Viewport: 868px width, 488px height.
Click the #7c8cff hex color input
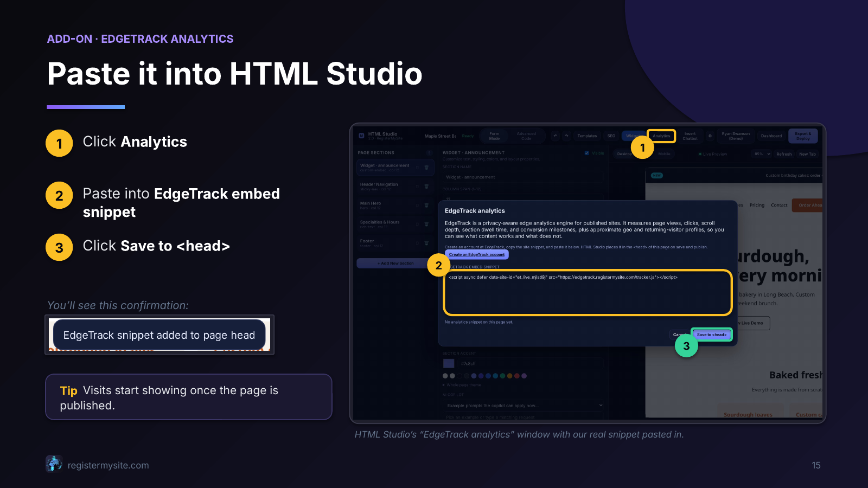pyautogui.click(x=531, y=363)
